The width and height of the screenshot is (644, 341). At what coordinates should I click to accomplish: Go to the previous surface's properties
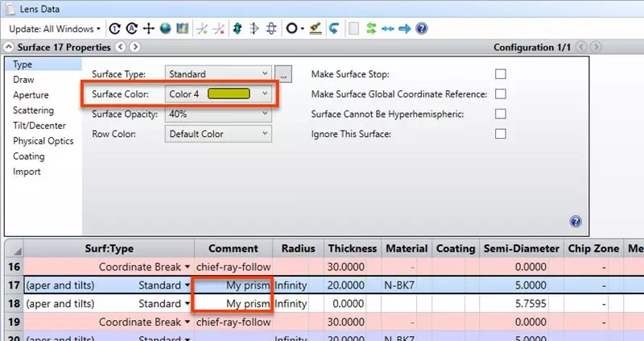point(120,47)
